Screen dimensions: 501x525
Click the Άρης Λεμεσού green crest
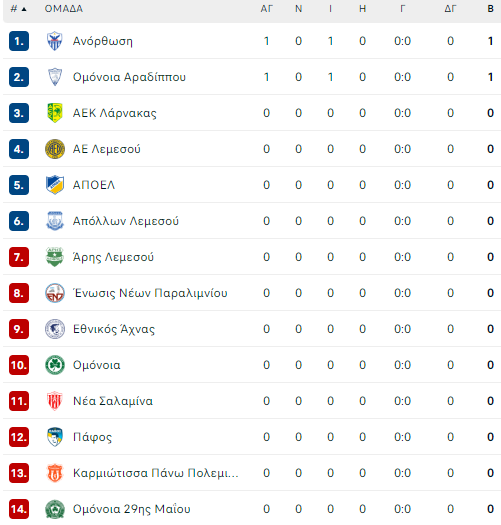[55, 257]
